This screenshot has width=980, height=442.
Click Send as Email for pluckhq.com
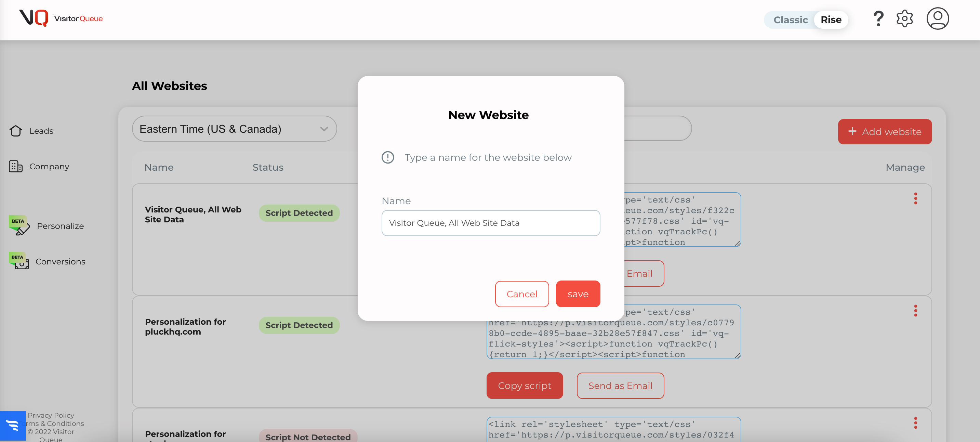(620, 386)
